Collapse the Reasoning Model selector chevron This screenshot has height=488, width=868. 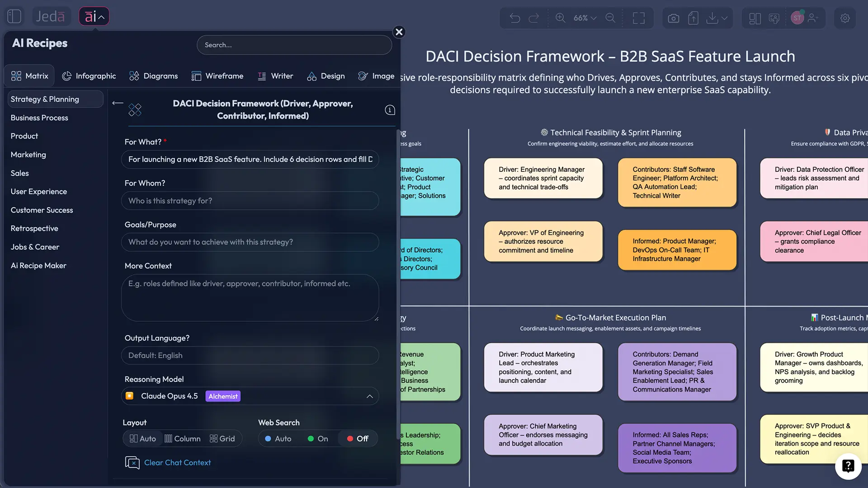click(370, 396)
